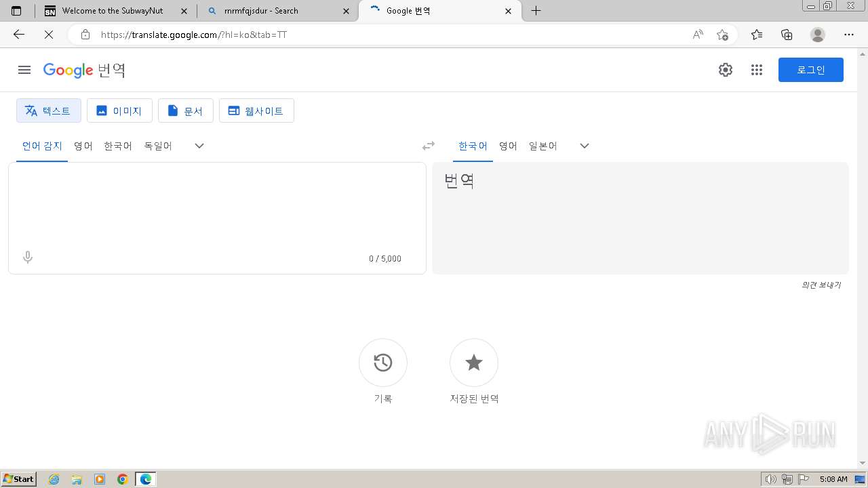
Task: Launch Chrome from the taskbar
Action: [x=123, y=479]
